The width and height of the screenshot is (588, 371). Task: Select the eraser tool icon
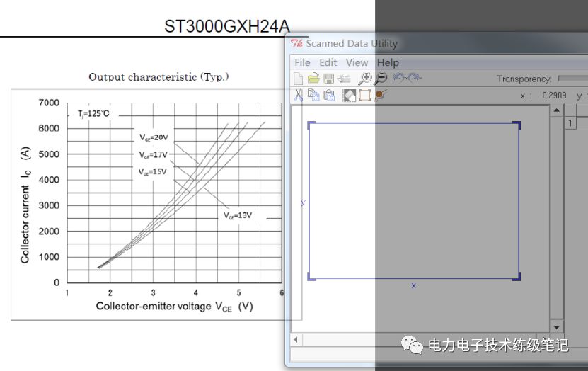(x=350, y=95)
